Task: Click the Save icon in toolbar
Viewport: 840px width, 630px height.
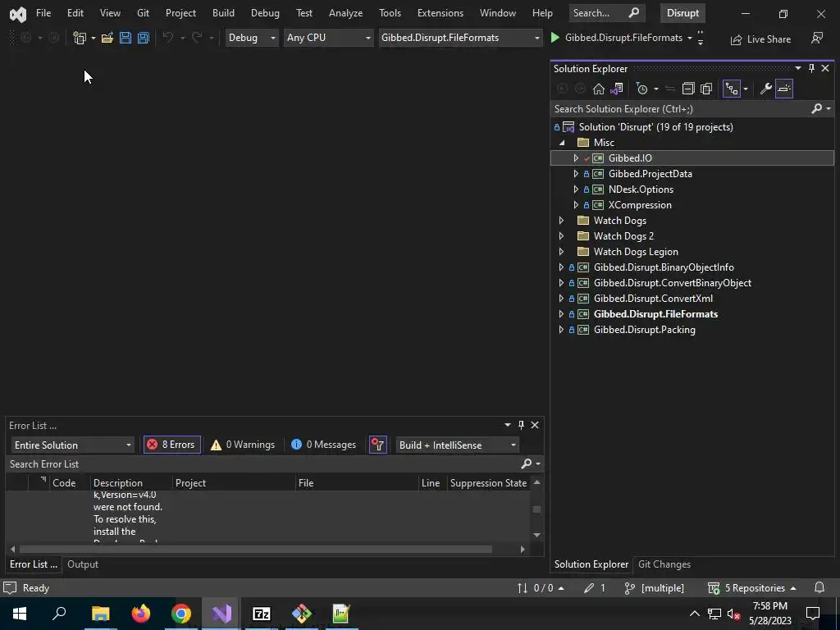Action: click(x=126, y=38)
